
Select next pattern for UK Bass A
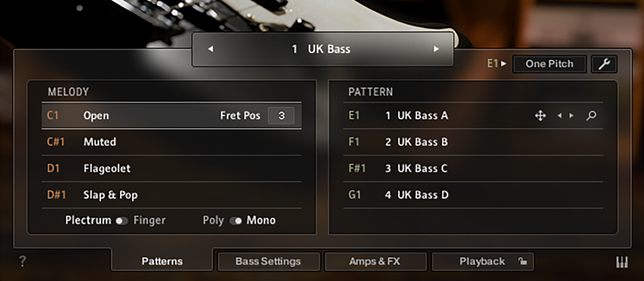[x=571, y=116]
